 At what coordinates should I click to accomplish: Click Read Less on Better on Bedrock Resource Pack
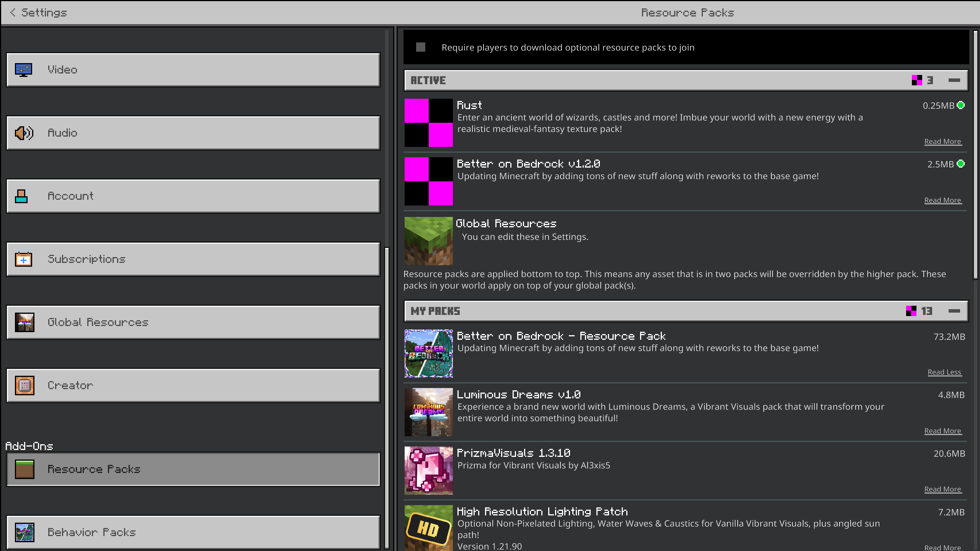[944, 372]
